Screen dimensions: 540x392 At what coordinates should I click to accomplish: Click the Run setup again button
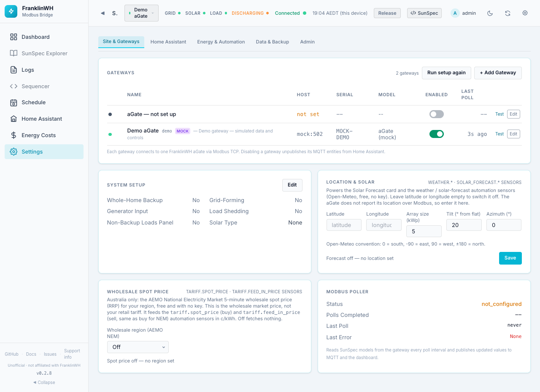click(x=446, y=73)
